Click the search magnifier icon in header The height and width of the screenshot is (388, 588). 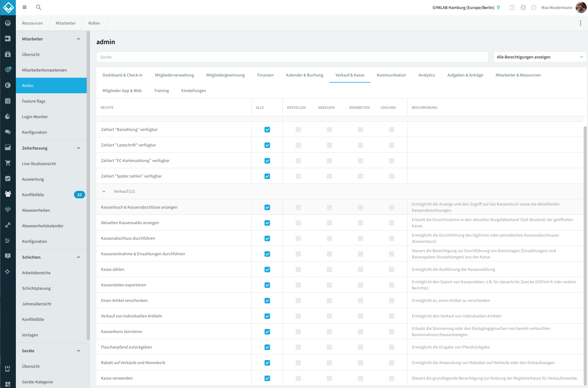click(39, 7)
